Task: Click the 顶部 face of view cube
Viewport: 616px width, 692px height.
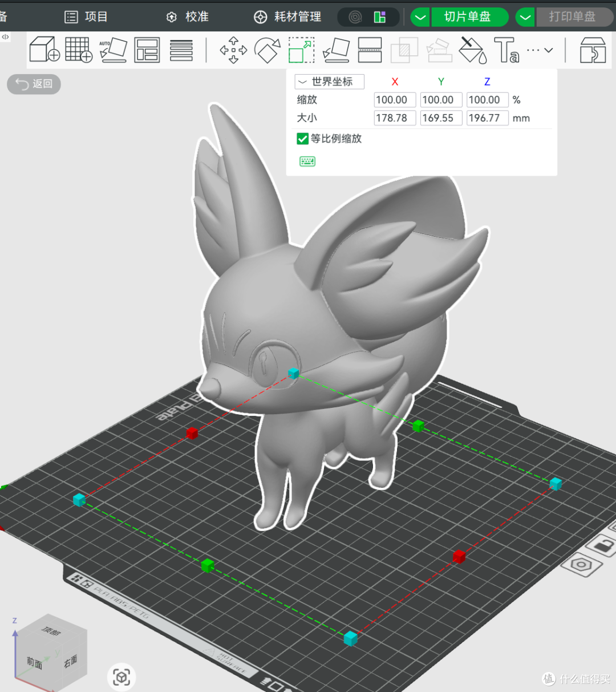Action: click(51, 632)
